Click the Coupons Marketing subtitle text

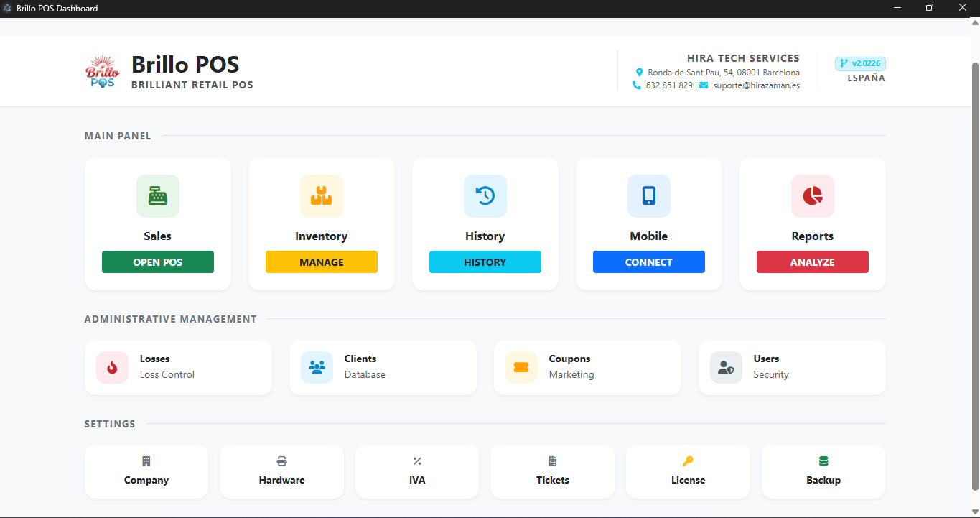[571, 374]
